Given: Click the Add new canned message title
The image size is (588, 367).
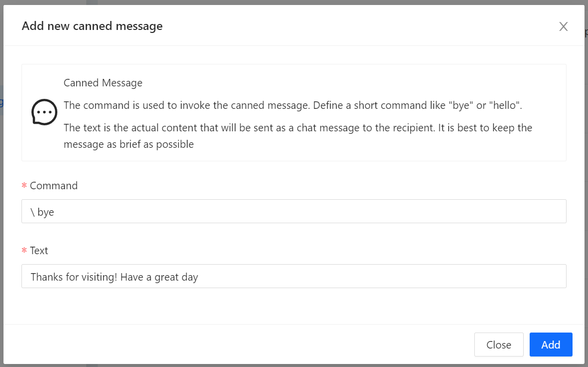Looking at the screenshot, I should 92,26.
